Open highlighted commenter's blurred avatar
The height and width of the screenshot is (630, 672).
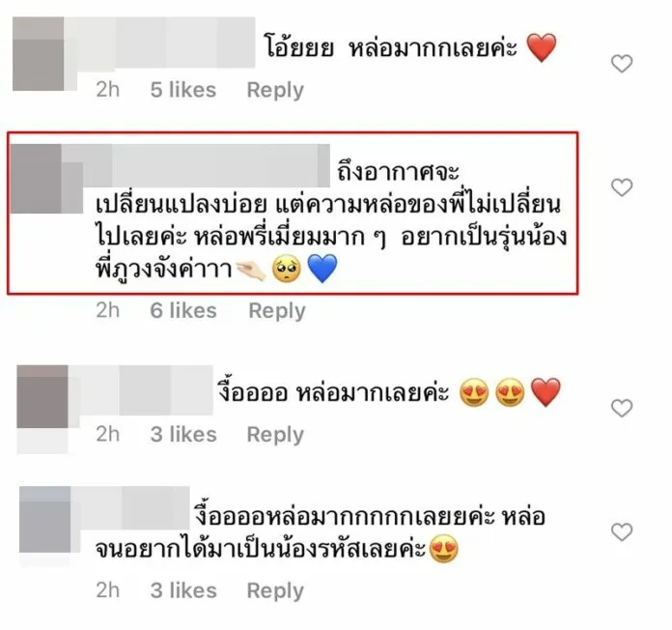coord(36,179)
